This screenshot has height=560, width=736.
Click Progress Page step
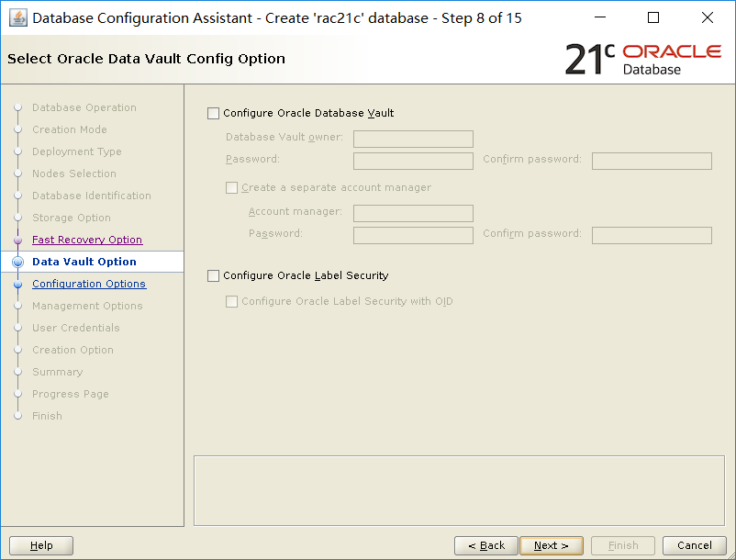click(x=71, y=395)
